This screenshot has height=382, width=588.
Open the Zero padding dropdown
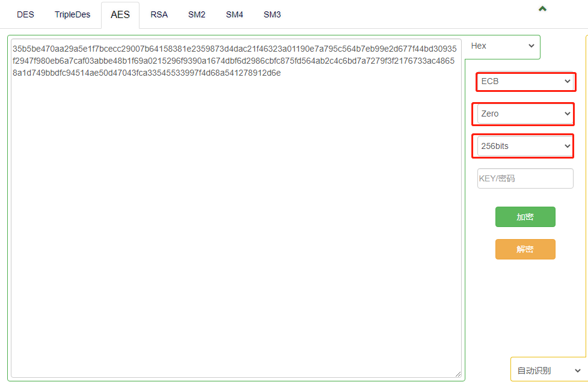(x=525, y=114)
